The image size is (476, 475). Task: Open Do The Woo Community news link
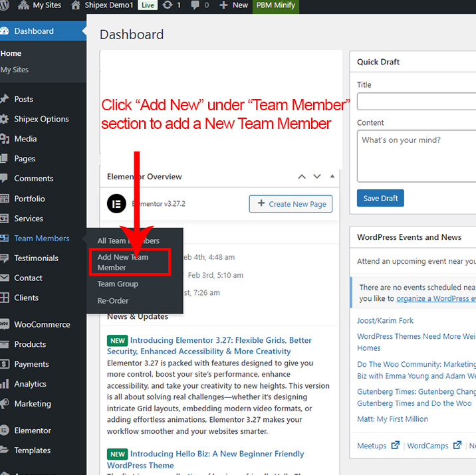pos(416,370)
